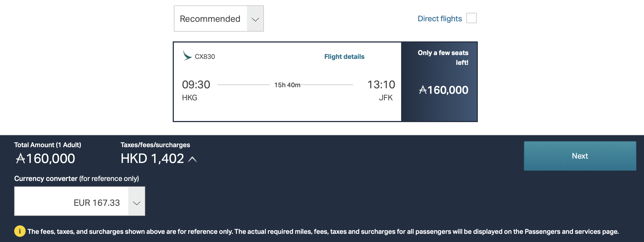Click the currency converter chevron arrow
This screenshot has width=644, height=242.
(x=136, y=203)
